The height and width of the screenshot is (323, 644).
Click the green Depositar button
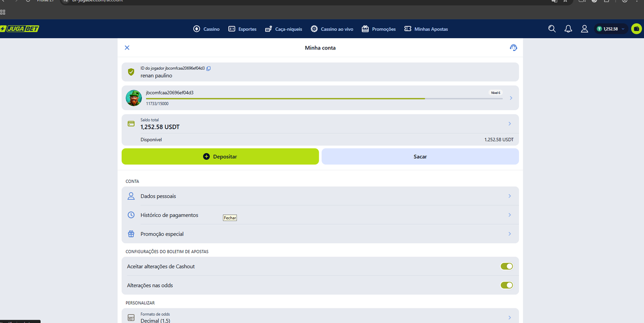[x=220, y=157]
